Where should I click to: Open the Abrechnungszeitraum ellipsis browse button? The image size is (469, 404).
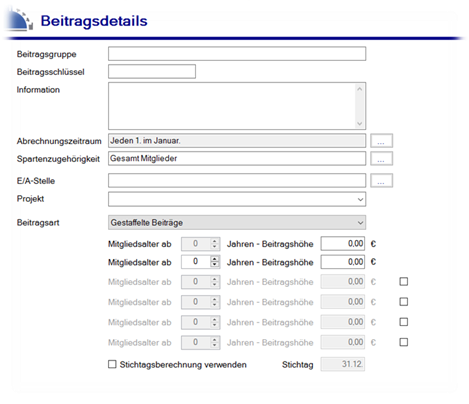pos(381,141)
